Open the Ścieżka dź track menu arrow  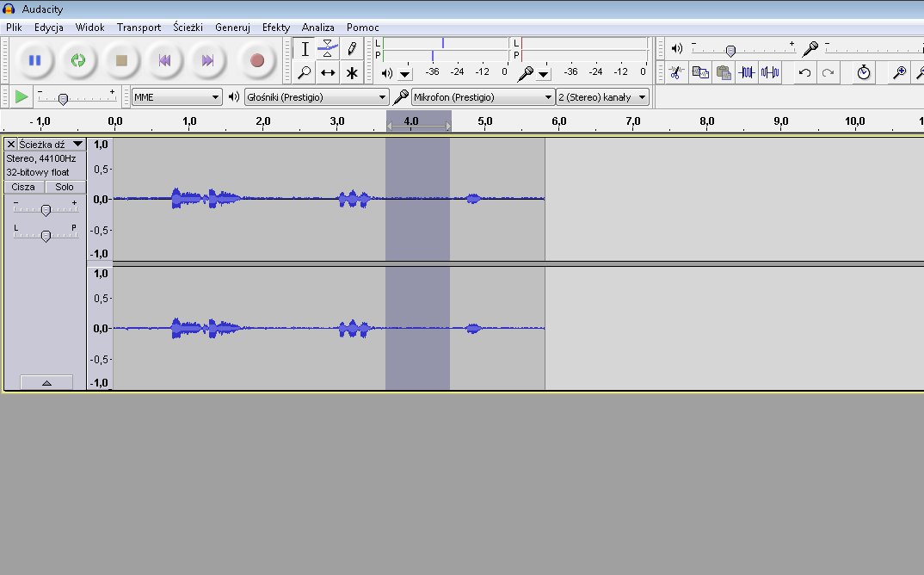pos(77,144)
